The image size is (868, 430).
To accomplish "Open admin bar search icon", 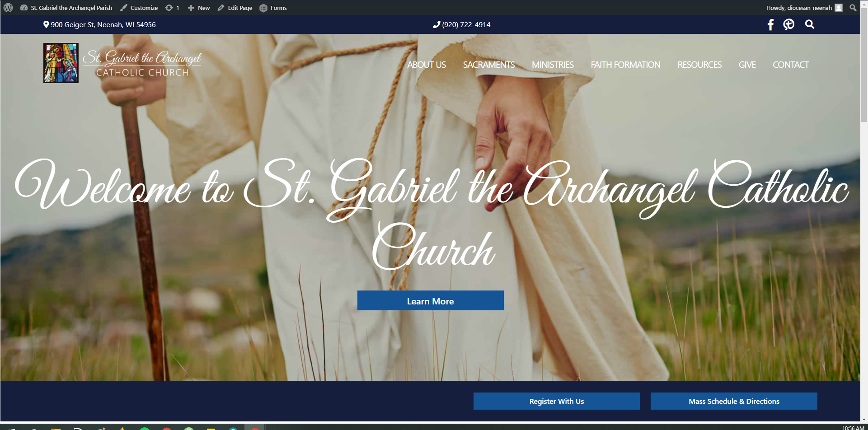I will point(853,8).
